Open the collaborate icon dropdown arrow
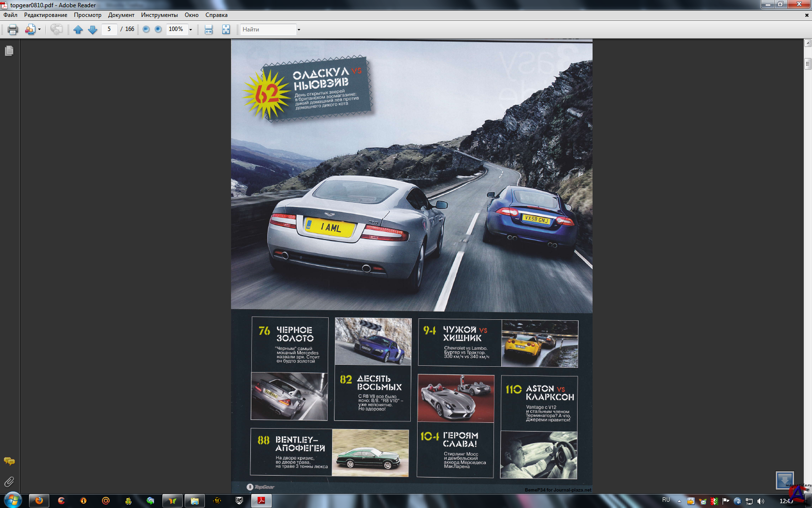This screenshot has width=812, height=508. click(39, 30)
